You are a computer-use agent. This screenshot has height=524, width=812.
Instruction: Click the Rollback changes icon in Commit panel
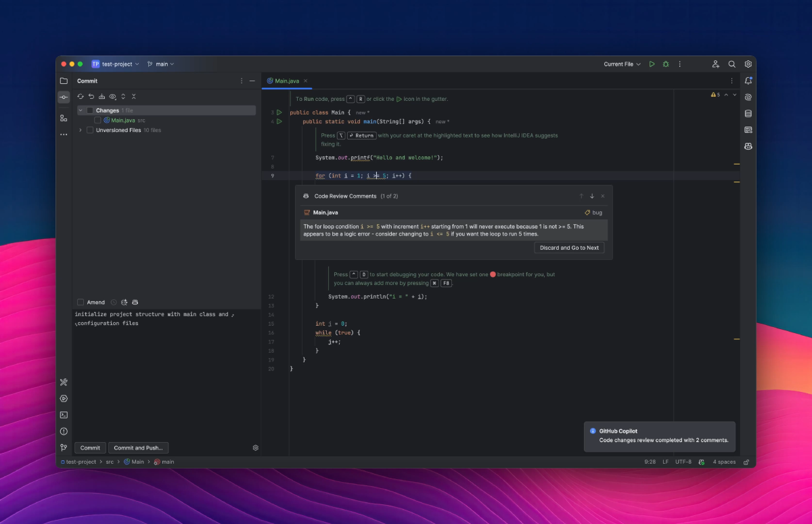tap(91, 97)
